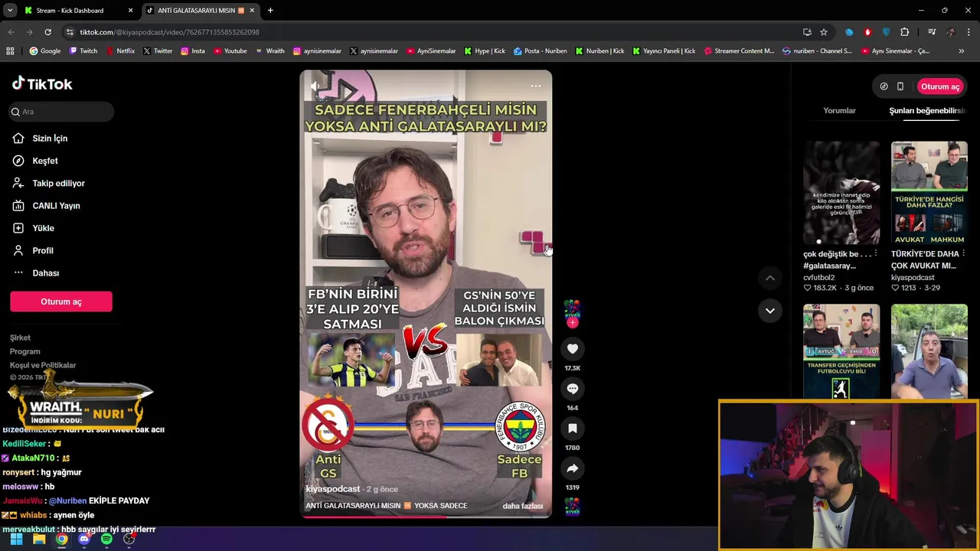This screenshot has height=551, width=980.
Task: Expand Koşul ve Politikalar section
Action: coord(43,366)
